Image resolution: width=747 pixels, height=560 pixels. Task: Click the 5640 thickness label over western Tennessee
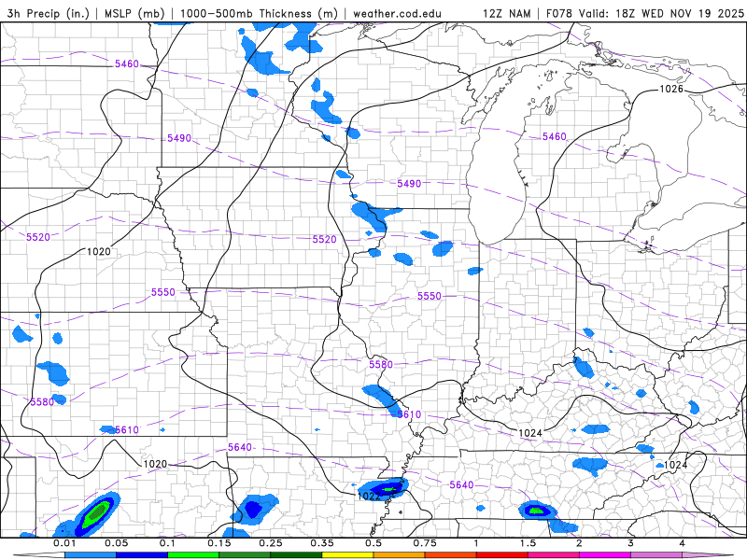461,484
